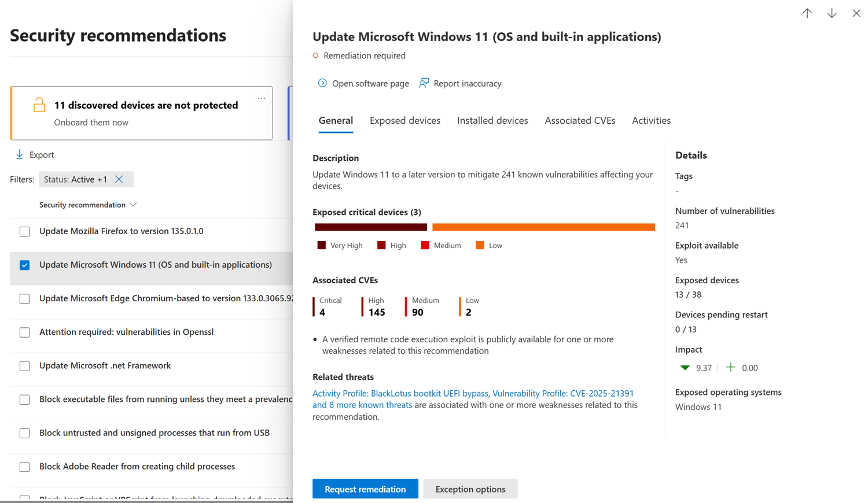The height and width of the screenshot is (503, 868).
Task: Click the Exception options button
Action: [470, 489]
